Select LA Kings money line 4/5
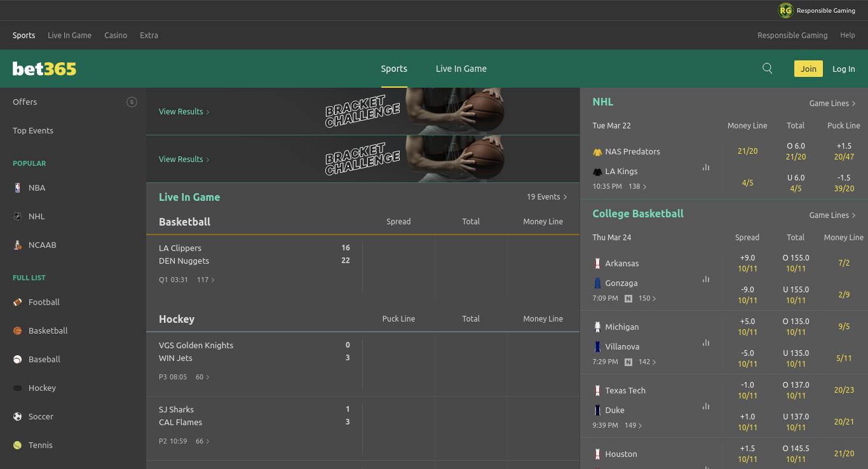Image resolution: width=868 pixels, height=469 pixels. [x=748, y=183]
